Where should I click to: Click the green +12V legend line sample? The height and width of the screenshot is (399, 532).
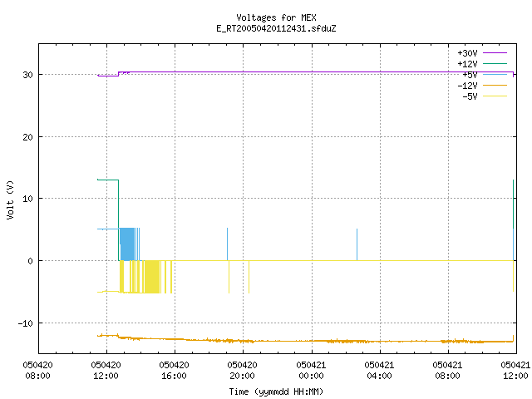click(495, 63)
